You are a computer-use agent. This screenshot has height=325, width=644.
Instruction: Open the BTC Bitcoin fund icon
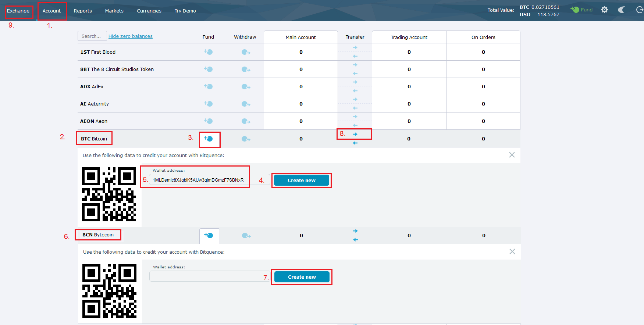pyautogui.click(x=209, y=139)
